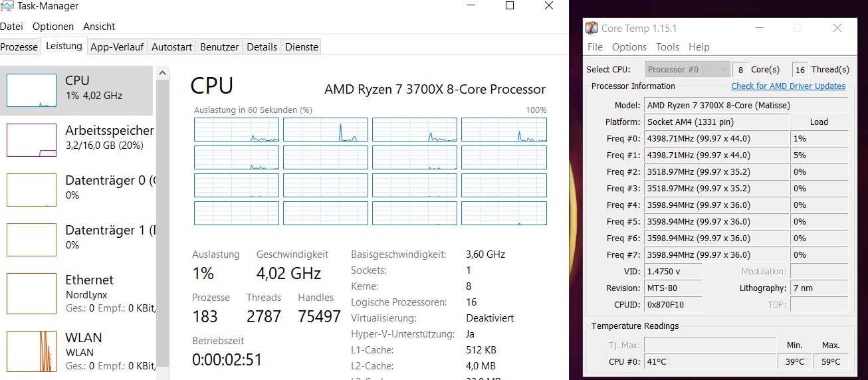Viewport: 868px width, 380px height.
Task: Click the sidebar vertical scrollbar in Task-Manager
Action: pyautogui.click(x=162, y=223)
